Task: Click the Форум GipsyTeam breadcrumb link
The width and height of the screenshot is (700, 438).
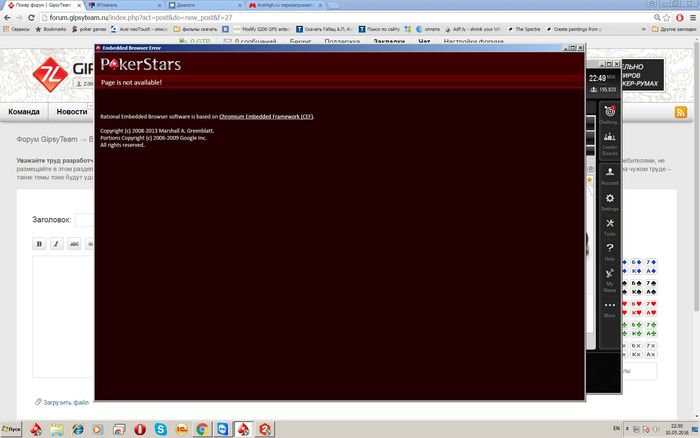Action: (47, 139)
